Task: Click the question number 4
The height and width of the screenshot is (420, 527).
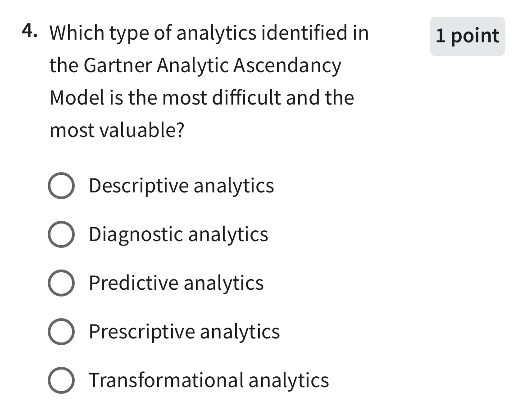Action: pyautogui.click(x=29, y=32)
